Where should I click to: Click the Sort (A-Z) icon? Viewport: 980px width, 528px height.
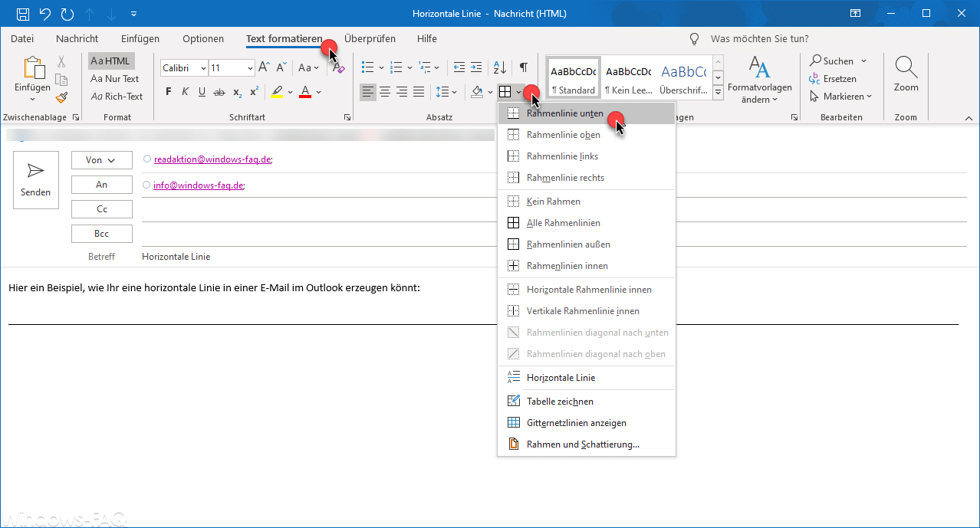(499, 67)
